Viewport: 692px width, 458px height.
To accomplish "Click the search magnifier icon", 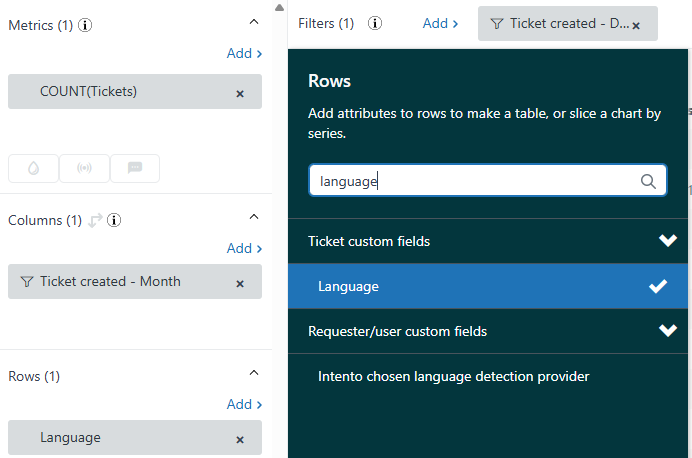I will [x=648, y=181].
